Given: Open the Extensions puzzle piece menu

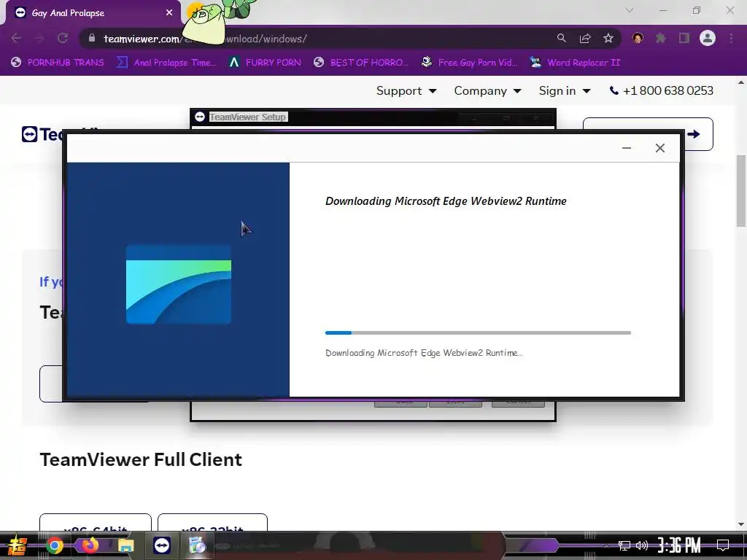Looking at the screenshot, I should [x=661, y=38].
